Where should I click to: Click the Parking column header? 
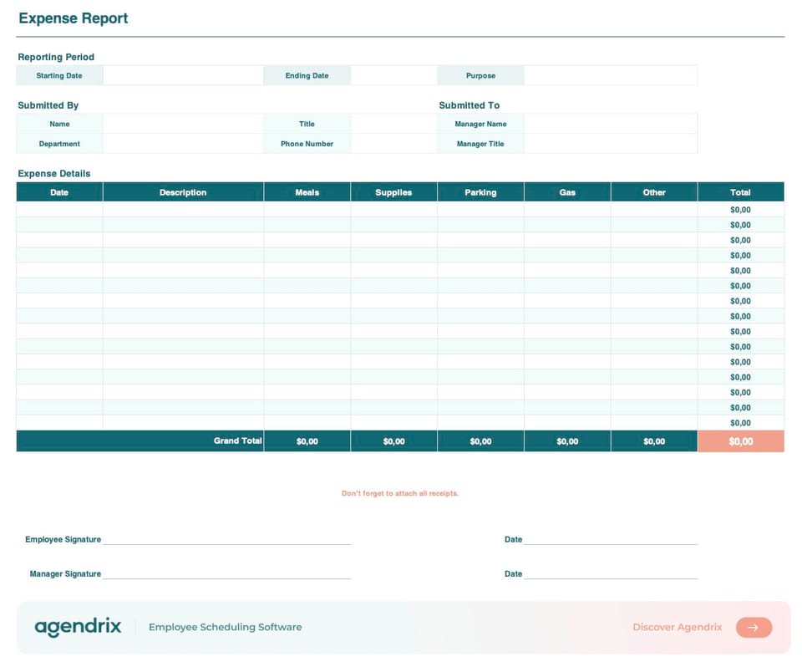480,192
